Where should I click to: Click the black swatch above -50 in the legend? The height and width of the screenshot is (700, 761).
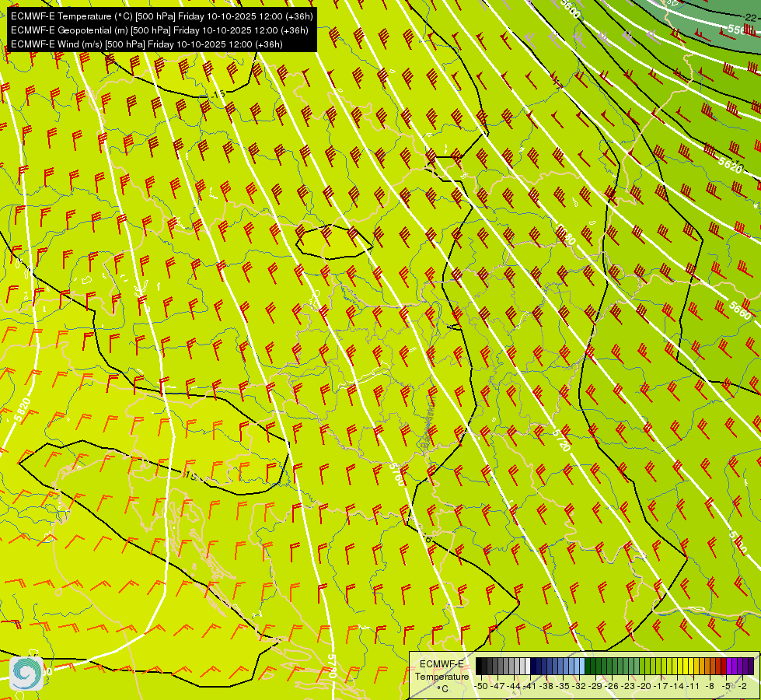[479, 666]
